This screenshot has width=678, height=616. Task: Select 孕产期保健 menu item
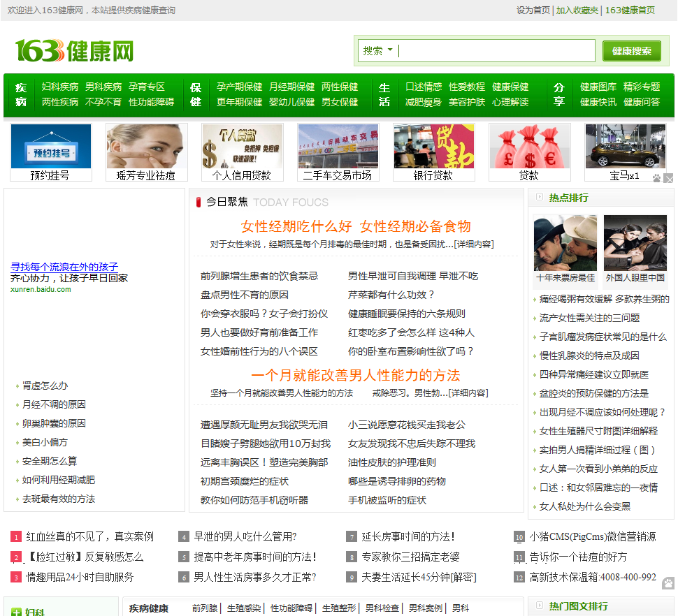point(239,87)
